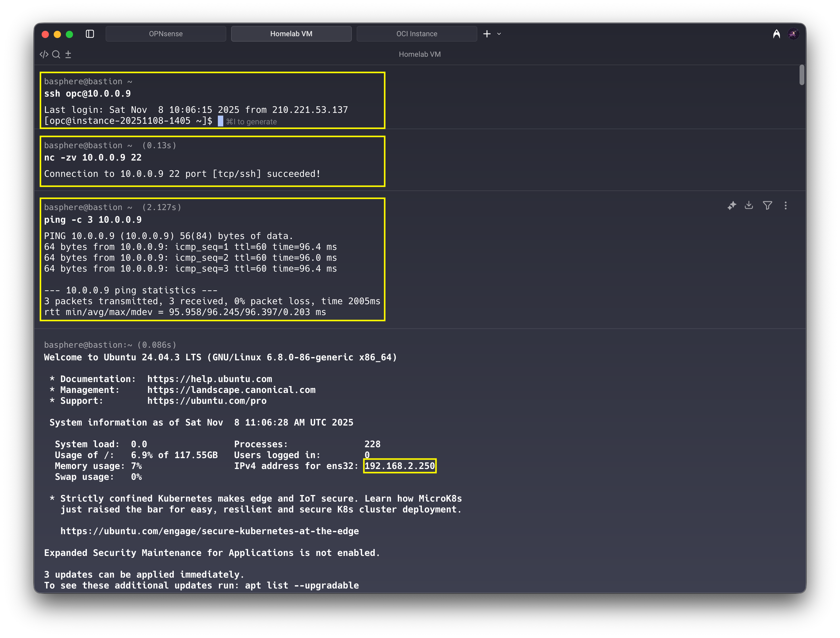Open the secure-kubernetes-at-the-edge URL
This screenshot has width=840, height=638.
[x=210, y=531]
